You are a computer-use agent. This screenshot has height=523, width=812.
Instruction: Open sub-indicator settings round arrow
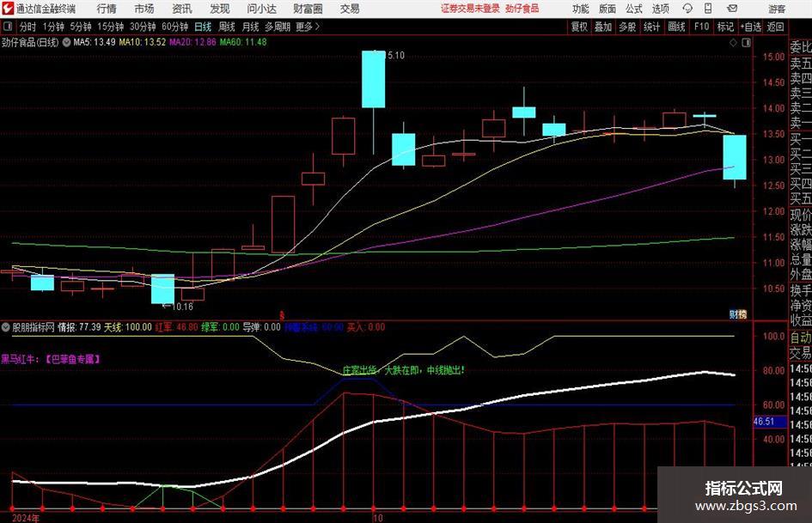(x=6, y=327)
